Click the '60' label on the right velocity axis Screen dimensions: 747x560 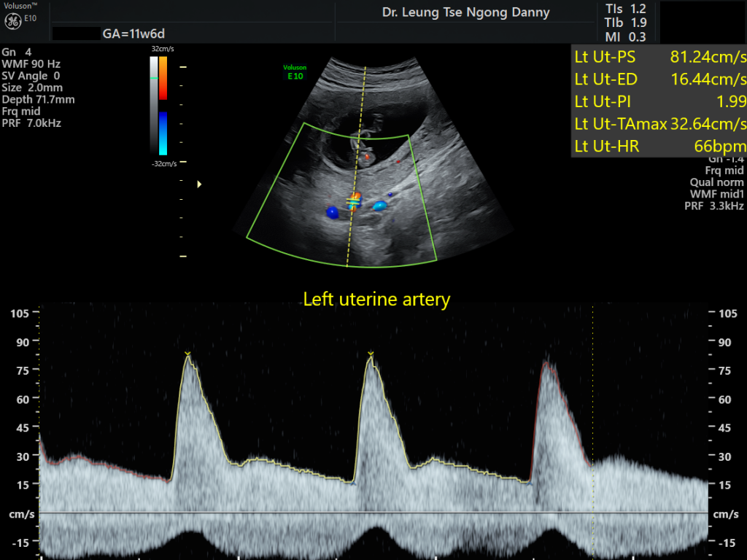pos(724,400)
